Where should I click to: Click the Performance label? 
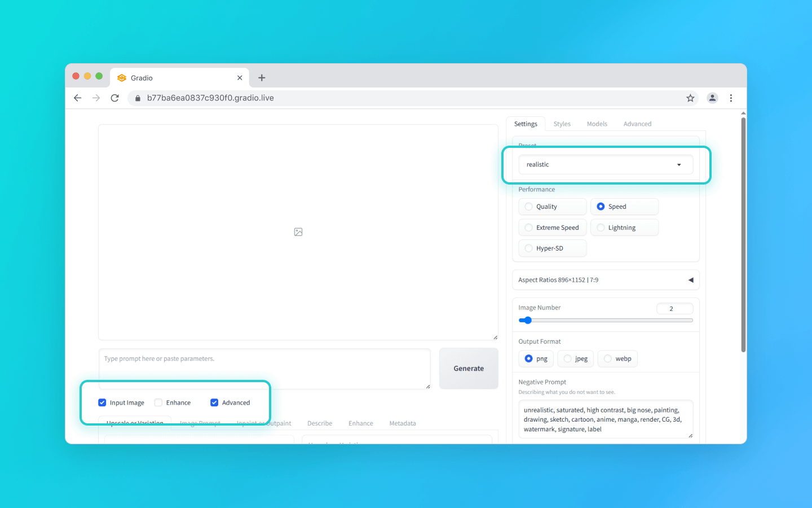tap(536, 190)
